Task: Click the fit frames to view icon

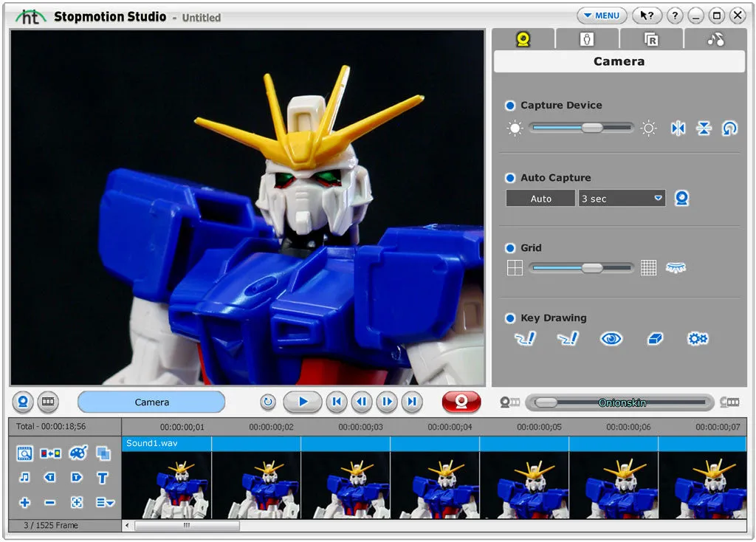Action: point(77,502)
